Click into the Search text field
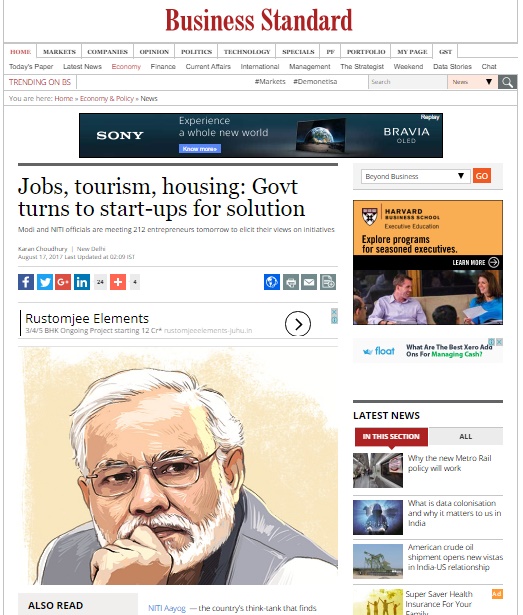 [x=408, y=82]
